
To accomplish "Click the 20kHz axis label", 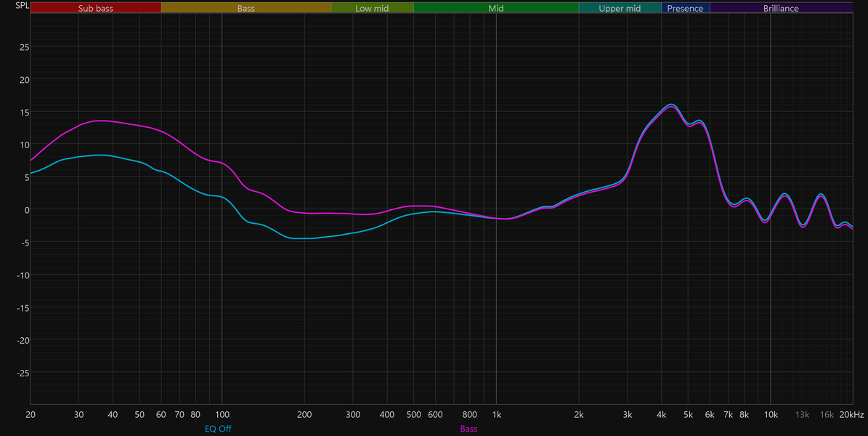I will point(851,414).
